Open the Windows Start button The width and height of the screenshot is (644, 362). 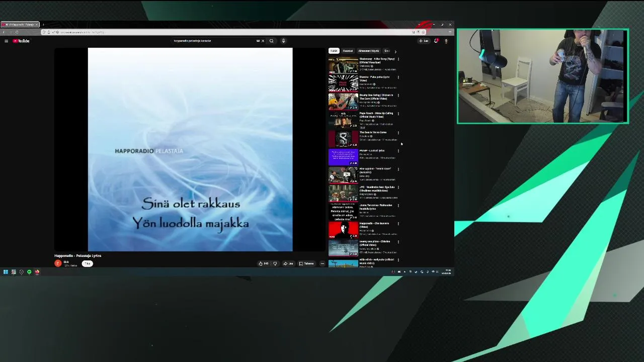pos(6,272)
